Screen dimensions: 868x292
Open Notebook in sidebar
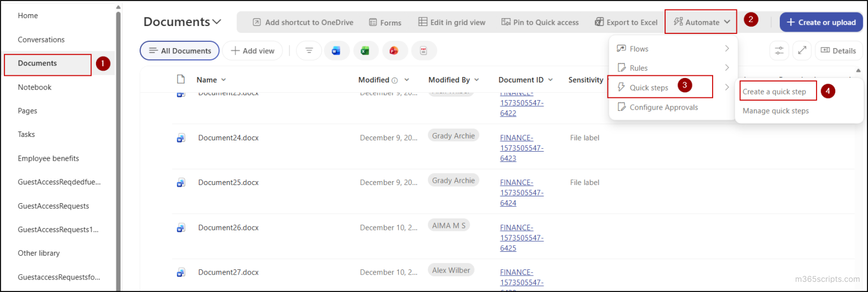pos(34,87)
